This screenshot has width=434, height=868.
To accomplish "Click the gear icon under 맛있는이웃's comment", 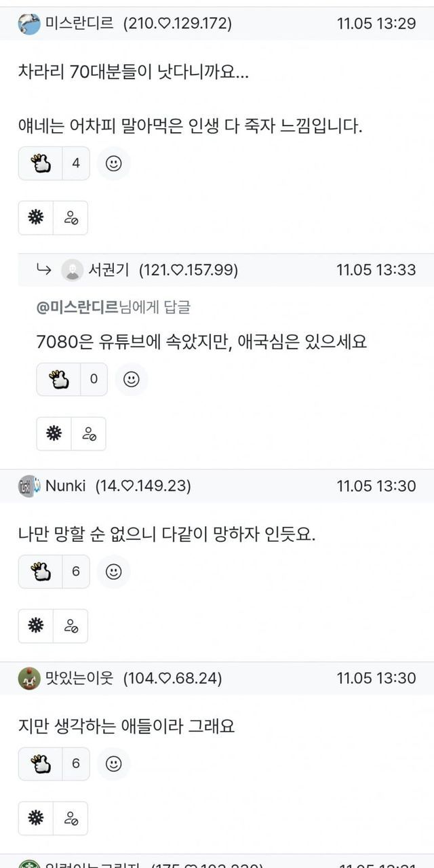I will [36, 818].
